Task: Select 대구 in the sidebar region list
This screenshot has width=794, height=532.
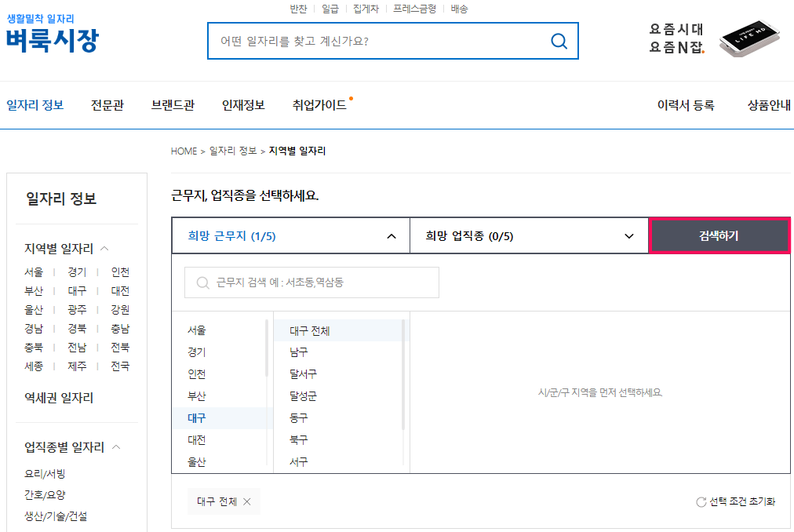Action: 77,291
